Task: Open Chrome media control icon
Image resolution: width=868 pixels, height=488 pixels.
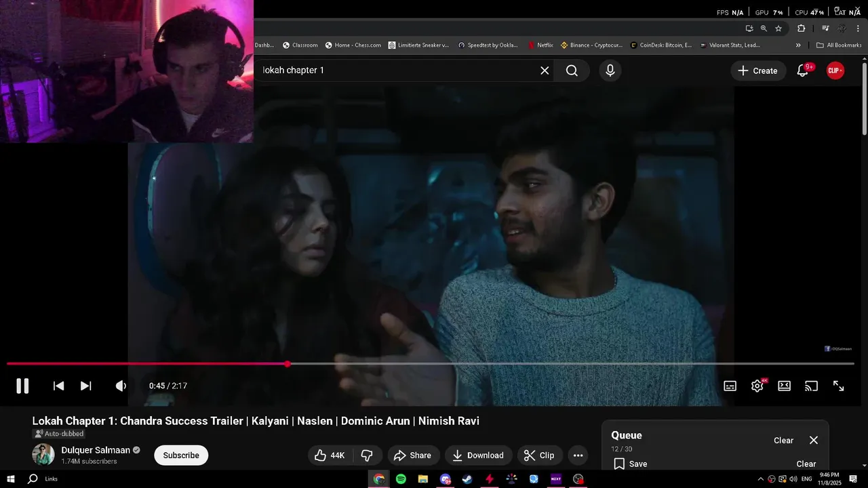Action: pyautogui.click(x=825, y=28)
